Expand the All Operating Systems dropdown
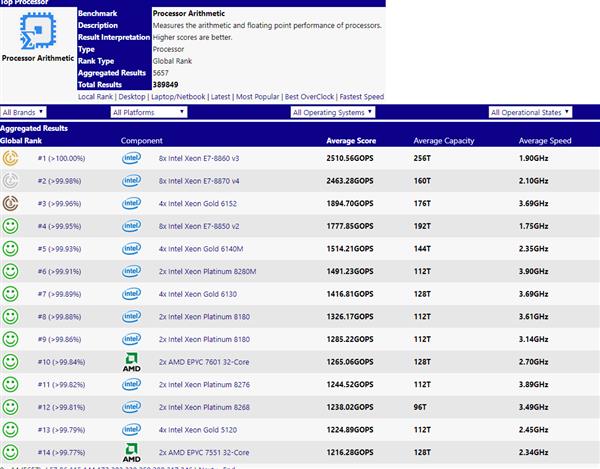The image size is (600, 469). click(344, 112)
